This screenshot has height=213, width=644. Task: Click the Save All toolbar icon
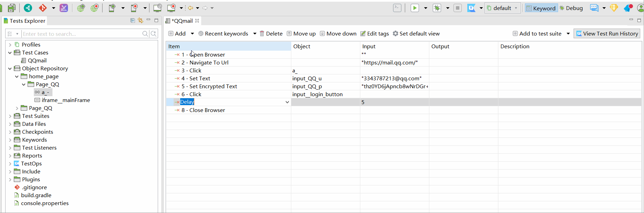[x=12, y=8]
